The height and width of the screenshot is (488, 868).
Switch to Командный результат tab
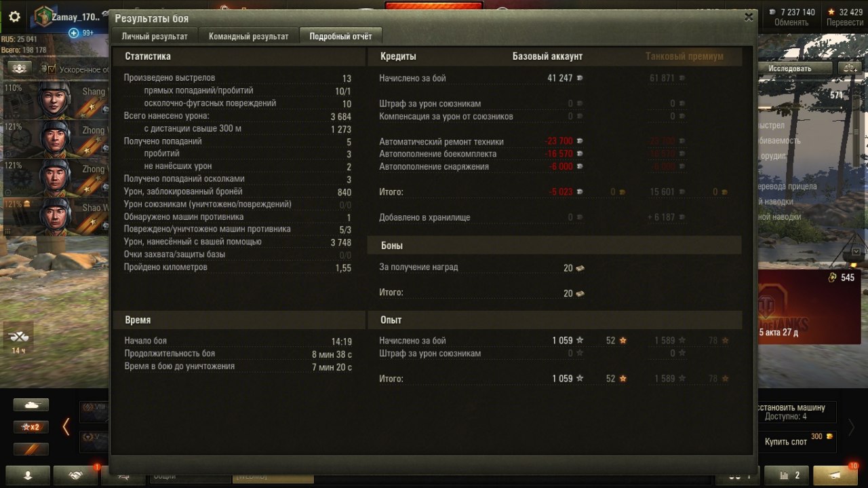click(248, 36)
